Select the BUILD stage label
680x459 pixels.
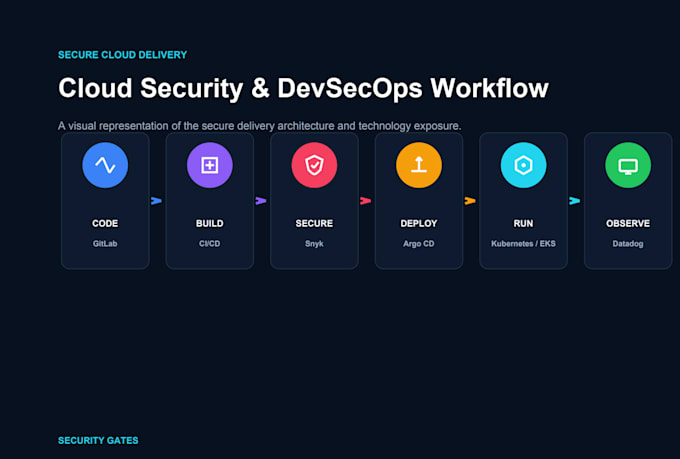pyautogui.click(x=209, y=223)
